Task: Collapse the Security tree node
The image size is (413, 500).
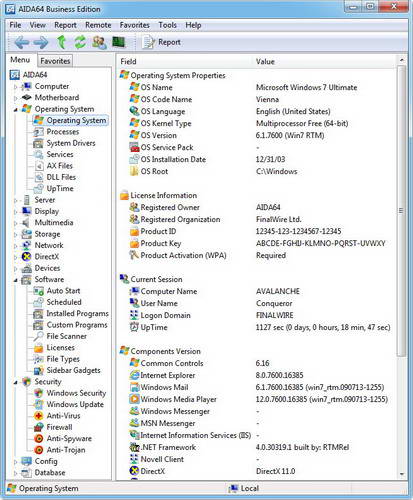Action: [15, 382]
